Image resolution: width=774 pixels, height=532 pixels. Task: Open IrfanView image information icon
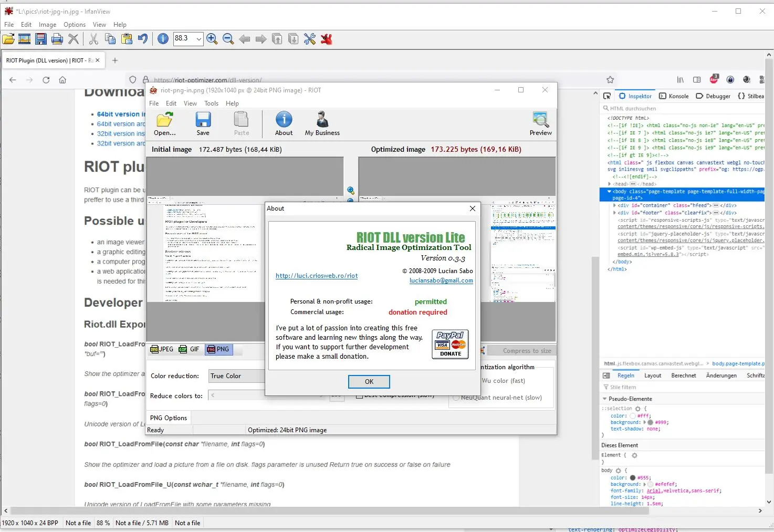(x=163, y=39)
